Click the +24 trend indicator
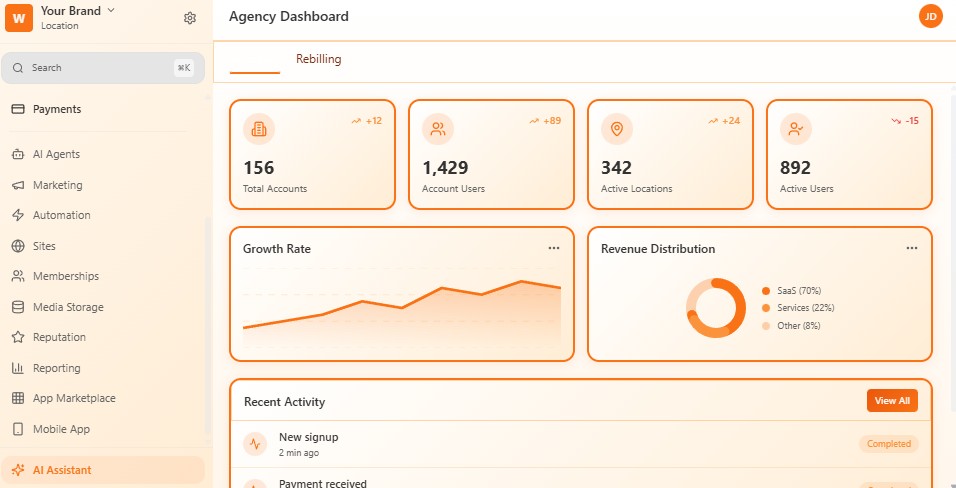The width and height of the screenshot is (956, 488). click(724, 121)
